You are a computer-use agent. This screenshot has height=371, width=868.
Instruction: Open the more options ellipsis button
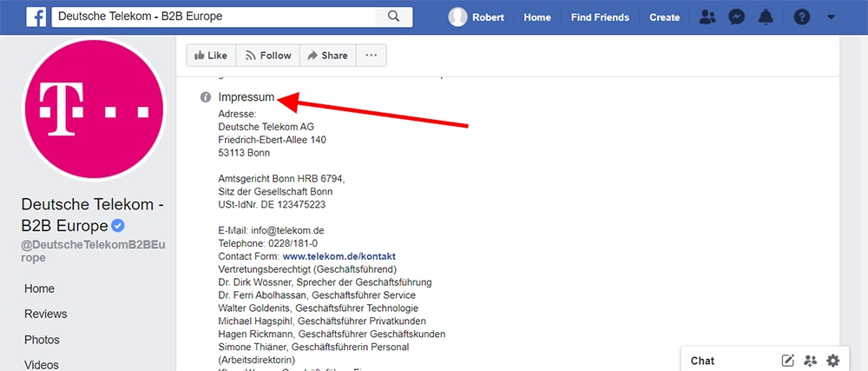[x=372, y=56]
